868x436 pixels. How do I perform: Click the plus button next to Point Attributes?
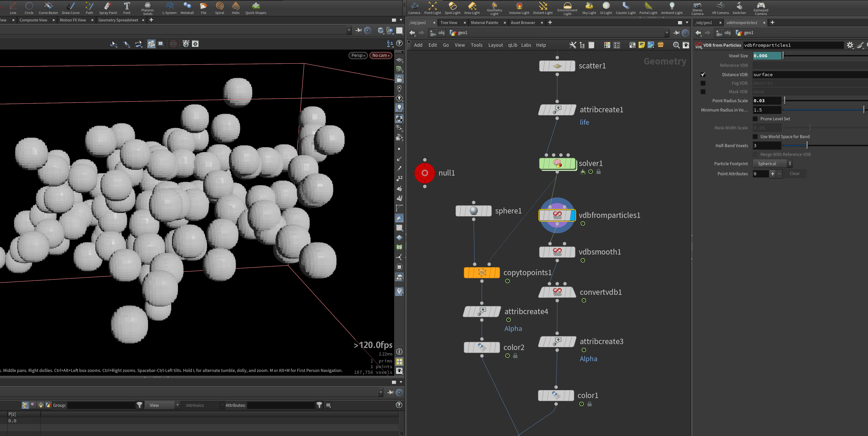(x=772, y=174)
